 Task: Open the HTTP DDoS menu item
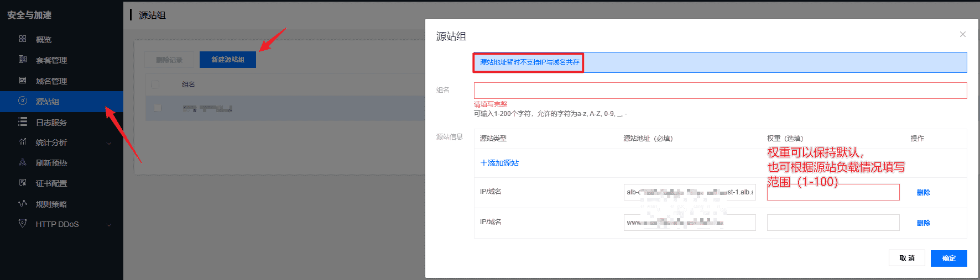[x=57, y=224]
